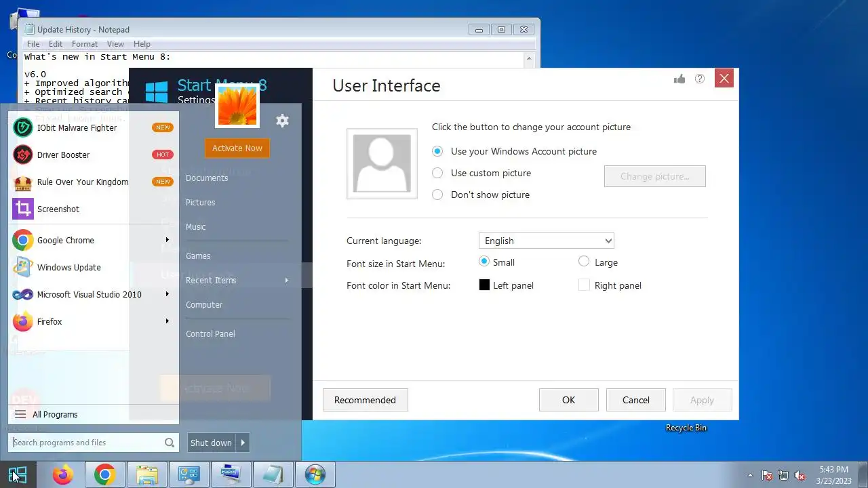
Task: Click the account picture preview
Action: point(382,163)
